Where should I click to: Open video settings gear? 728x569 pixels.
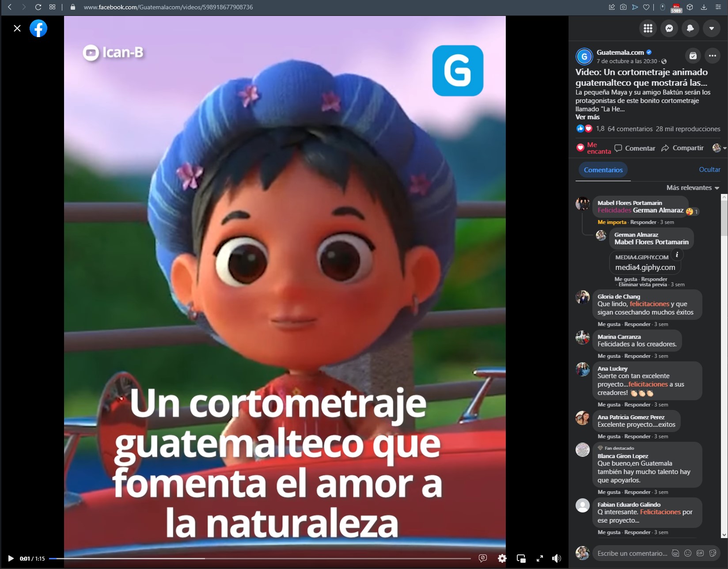502,558
